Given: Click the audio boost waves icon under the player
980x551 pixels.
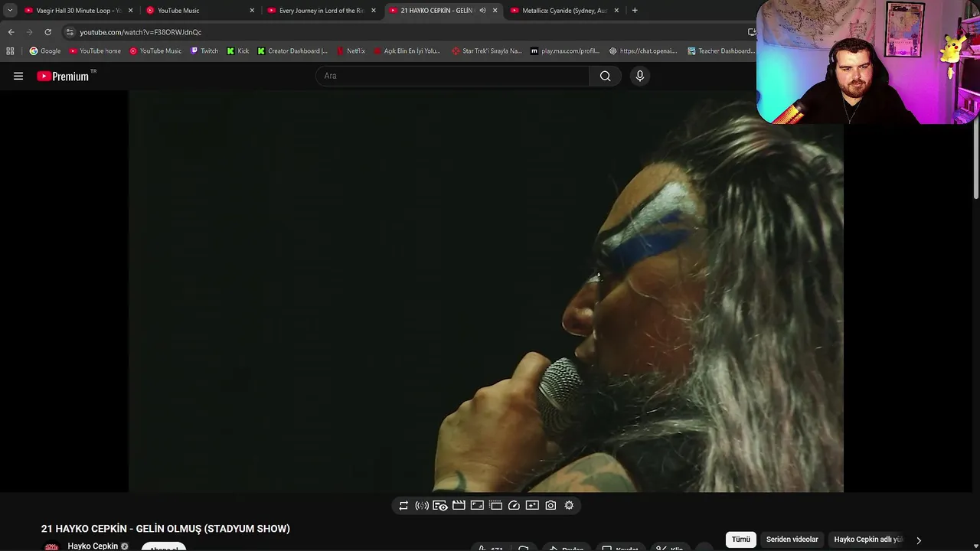Looking at the screenshot, I should click(422, 505).
